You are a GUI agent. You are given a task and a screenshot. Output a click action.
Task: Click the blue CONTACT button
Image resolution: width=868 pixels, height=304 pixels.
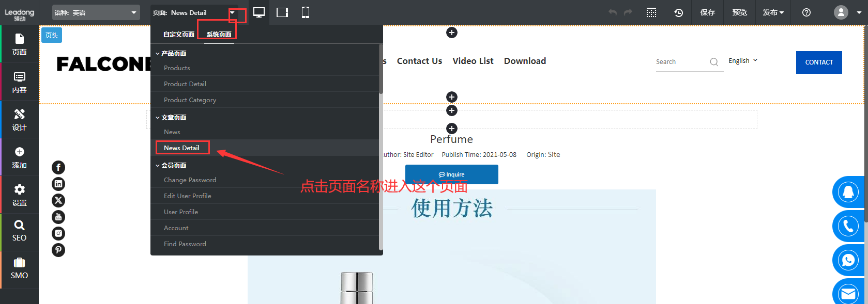(x=819, y=62)
